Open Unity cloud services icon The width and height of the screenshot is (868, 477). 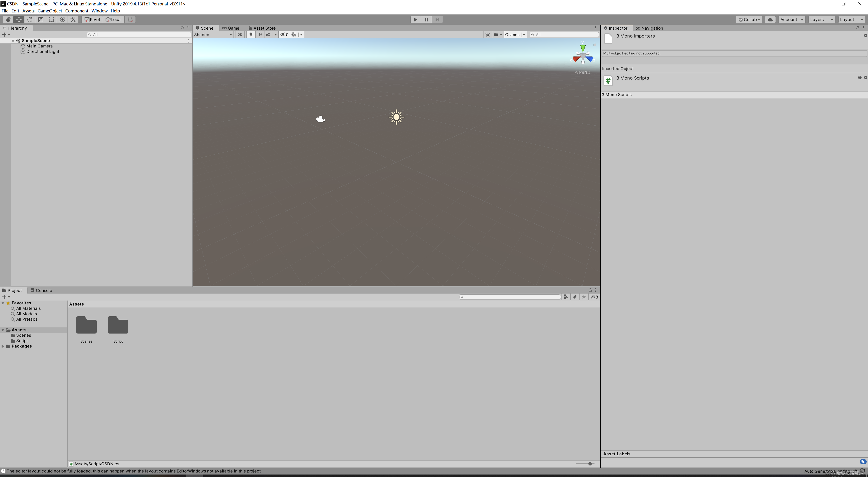point(770,19)
